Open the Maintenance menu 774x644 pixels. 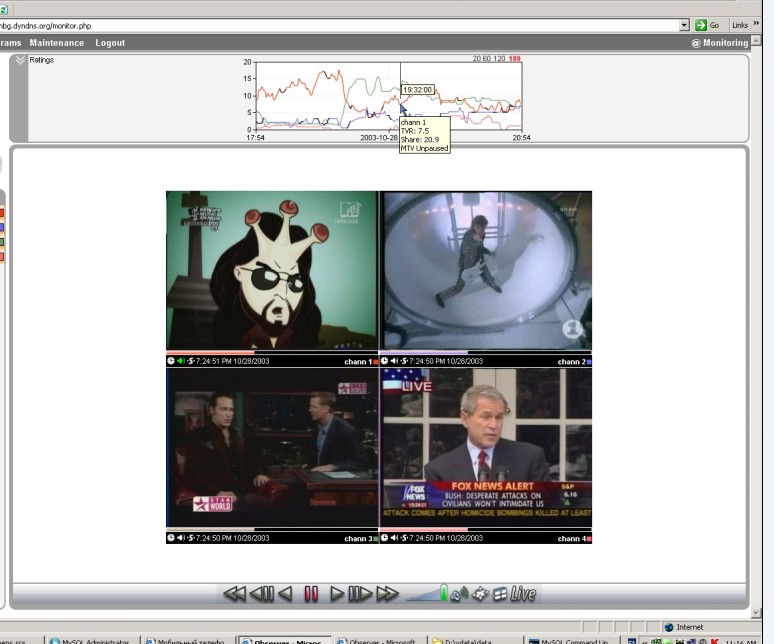tap(57, 43)
